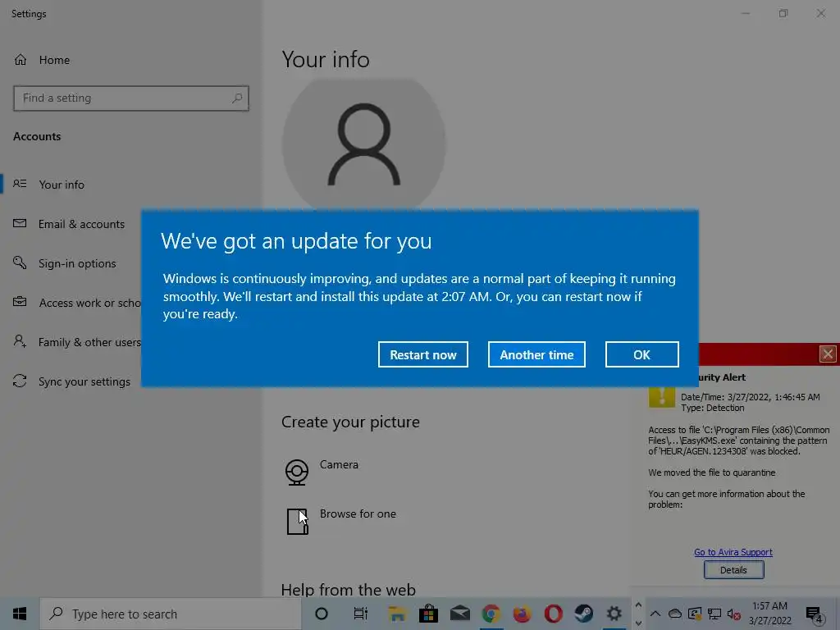The width and height of the screenshot is (840, 630).
Task: Click the Sync your settings arrows icon
Action: [x=20, y=381]
